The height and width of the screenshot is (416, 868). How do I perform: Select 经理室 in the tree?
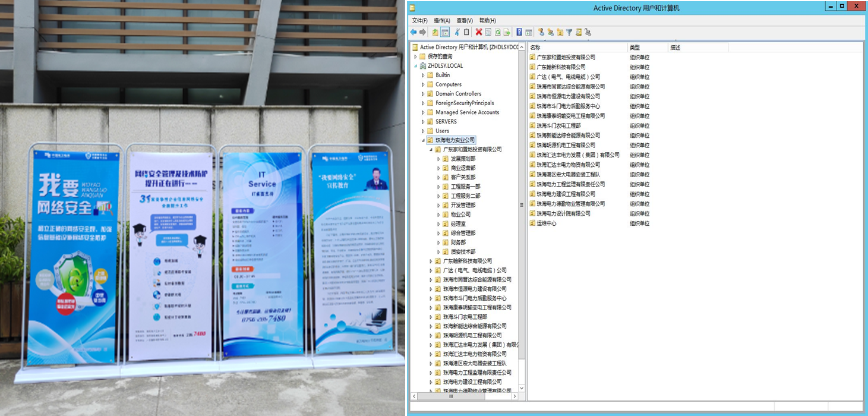pos(458,224)
